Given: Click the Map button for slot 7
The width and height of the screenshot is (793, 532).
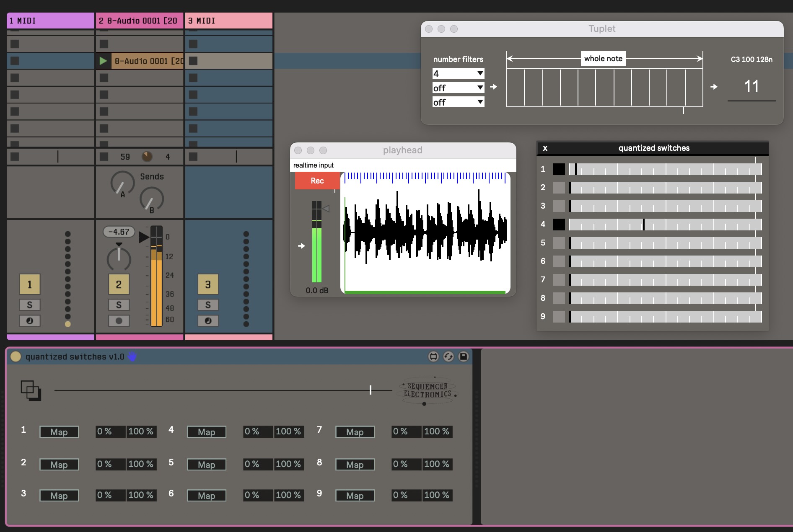Looking at the screenshot, I should (x=355, y=432).
